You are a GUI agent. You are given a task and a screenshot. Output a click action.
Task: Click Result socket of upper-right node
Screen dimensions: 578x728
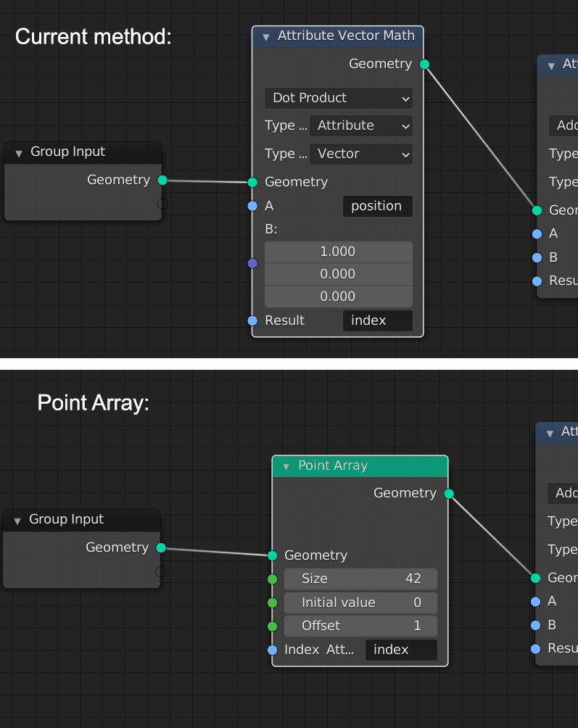click(x=537, y=281)
